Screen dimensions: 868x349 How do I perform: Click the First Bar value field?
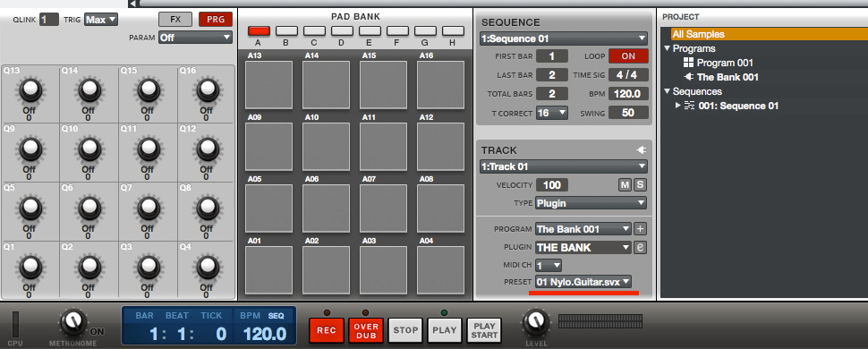tap(551, 56)
